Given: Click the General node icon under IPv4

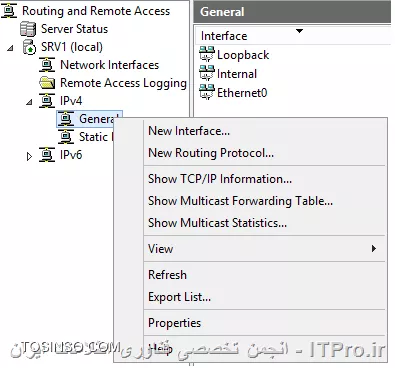Looking at the screenshot, I should [66, 119].
